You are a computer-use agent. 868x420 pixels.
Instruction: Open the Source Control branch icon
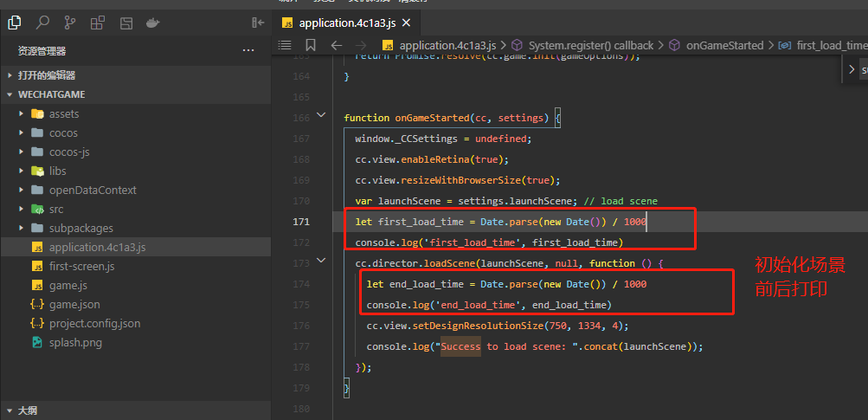pyautogui.click(x=70, y=23)
